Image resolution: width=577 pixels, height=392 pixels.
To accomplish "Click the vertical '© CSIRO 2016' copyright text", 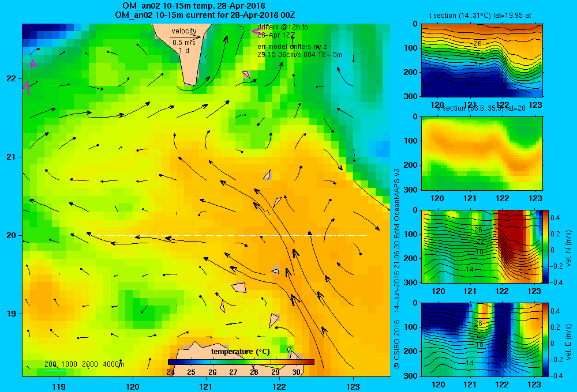I will (397, 344).
